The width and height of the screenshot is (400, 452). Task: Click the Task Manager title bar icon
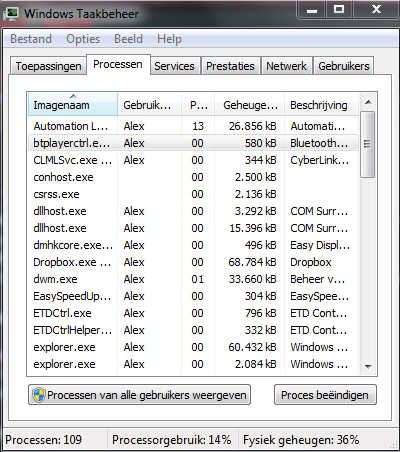(x=11, y=14)
